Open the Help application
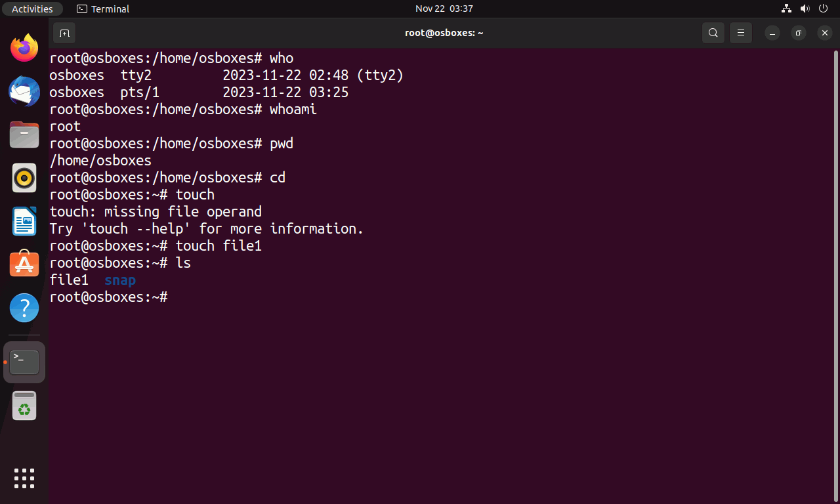This screenshot has height=504, width=840. point(24,308)
